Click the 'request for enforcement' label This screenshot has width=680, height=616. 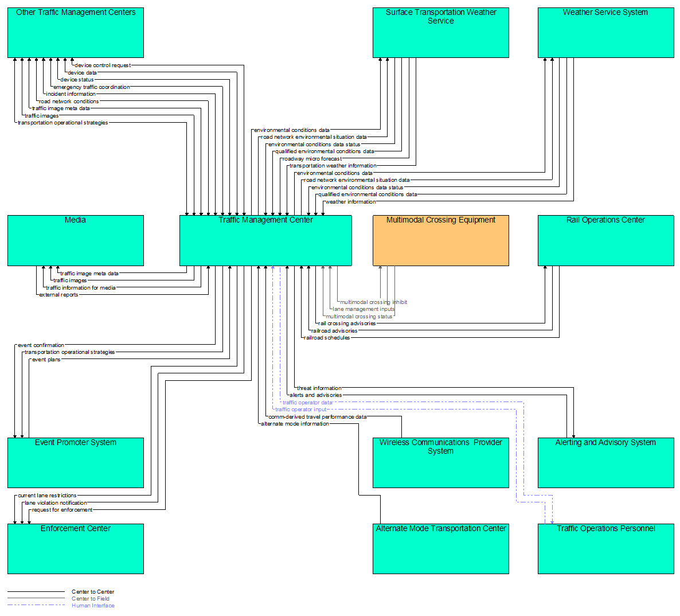(62, 510)
